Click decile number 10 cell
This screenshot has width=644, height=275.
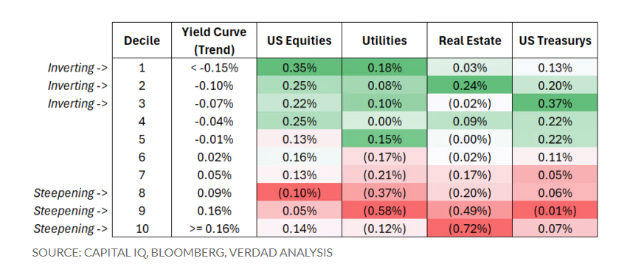[142, 229]
